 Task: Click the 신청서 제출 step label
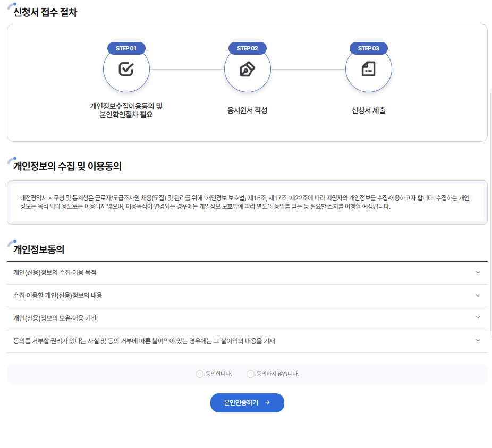[368, 110]
